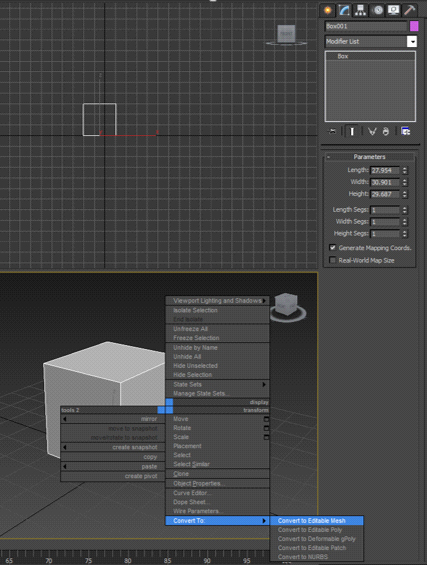427x565 pixels.
Task: Open Dope Sheet from quad menu
Action: 217,502
